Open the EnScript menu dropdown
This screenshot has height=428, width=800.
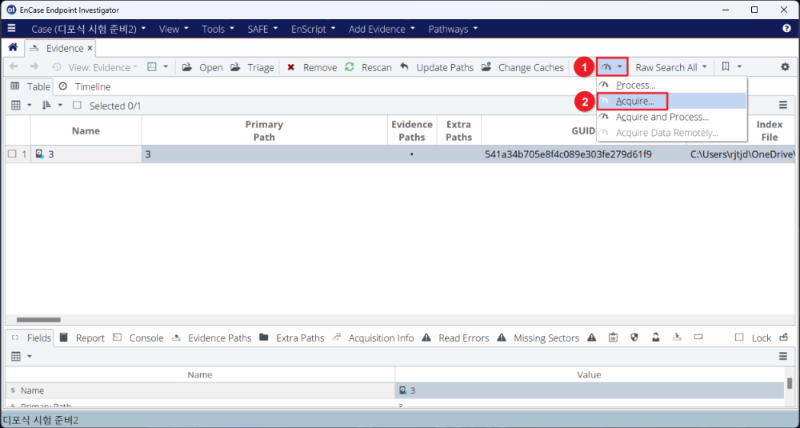point(313,29)
